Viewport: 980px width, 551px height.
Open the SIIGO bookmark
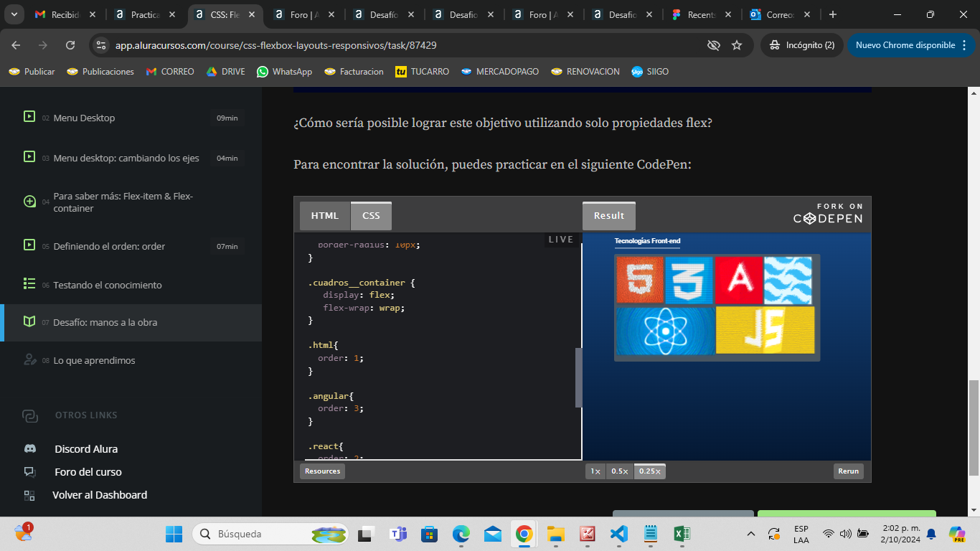pos(650,72)
